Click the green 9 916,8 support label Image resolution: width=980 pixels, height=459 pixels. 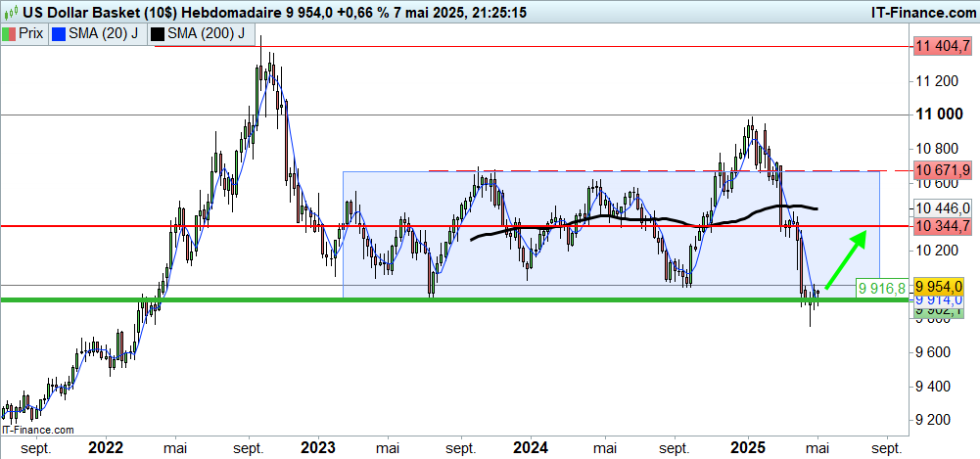[x=881, y=289]
